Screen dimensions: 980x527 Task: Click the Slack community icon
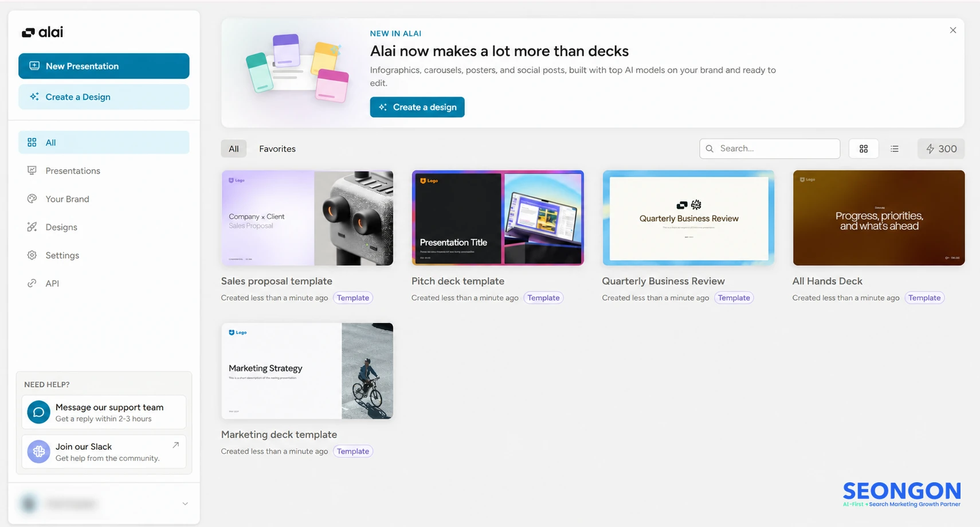tap(38, 451)
